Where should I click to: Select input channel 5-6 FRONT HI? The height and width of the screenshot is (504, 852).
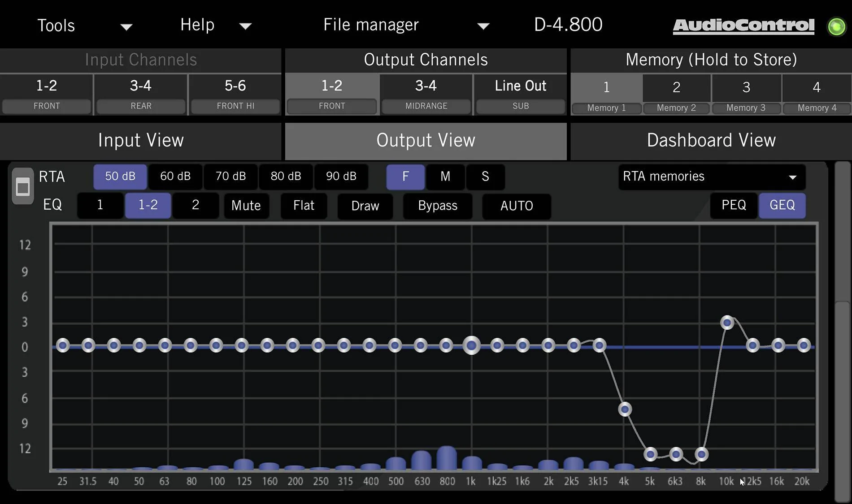pyautogui.click(x=235, y=95)
